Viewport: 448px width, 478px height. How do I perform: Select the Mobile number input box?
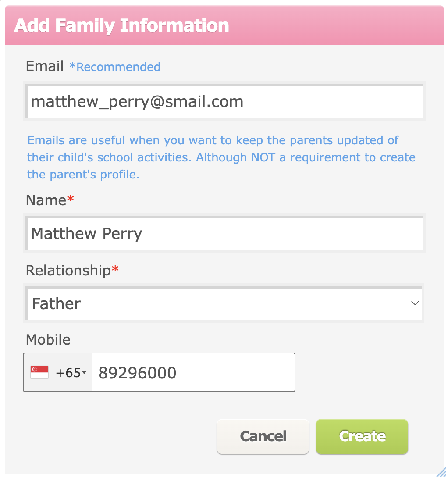pos(193,373)
